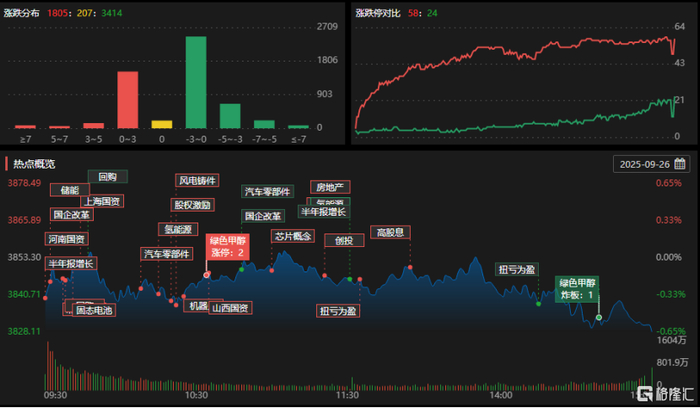Click the yellow flat 0 distribution bar
The width and height of the screenshot is (700, 408).
162,125
